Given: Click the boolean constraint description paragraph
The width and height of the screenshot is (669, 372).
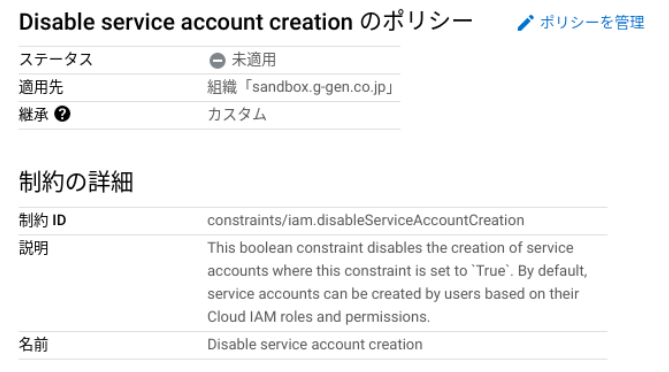Looking at the screenshot, I should point(397,282).
